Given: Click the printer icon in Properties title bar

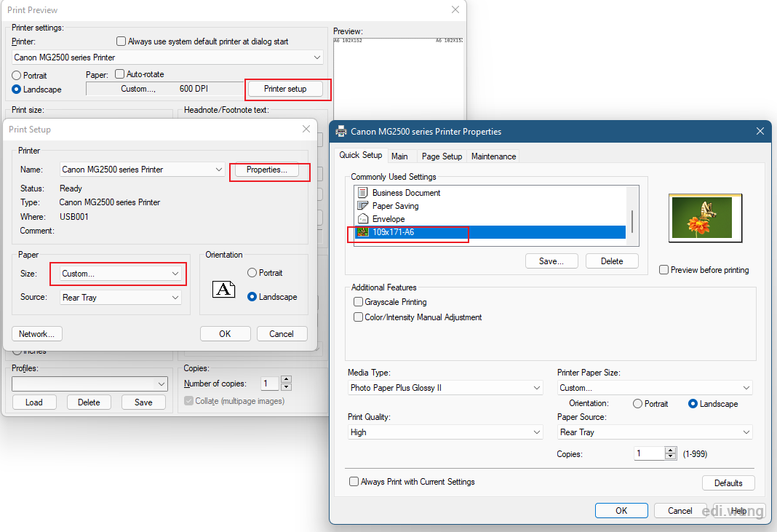Looking at the screenshot, I should pos(341,132).
